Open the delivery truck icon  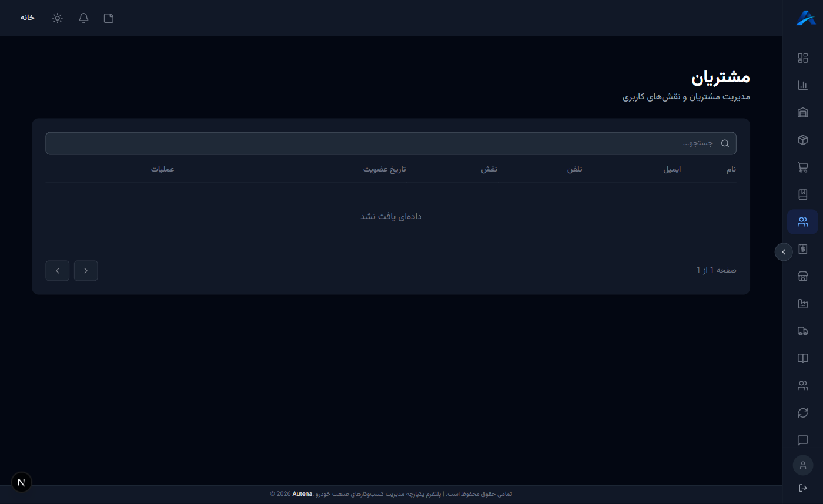802,331
